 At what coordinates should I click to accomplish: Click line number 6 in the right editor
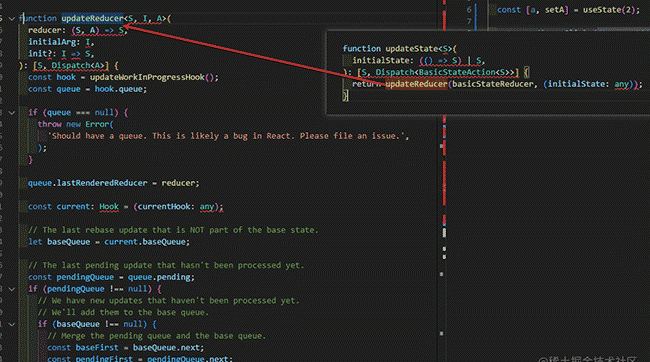click(x=469, y=10)
